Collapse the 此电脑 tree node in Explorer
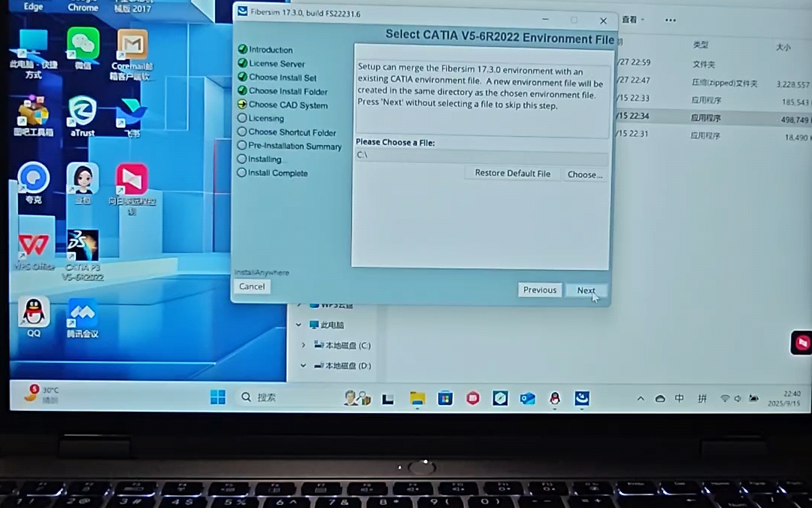 point(298,325)
